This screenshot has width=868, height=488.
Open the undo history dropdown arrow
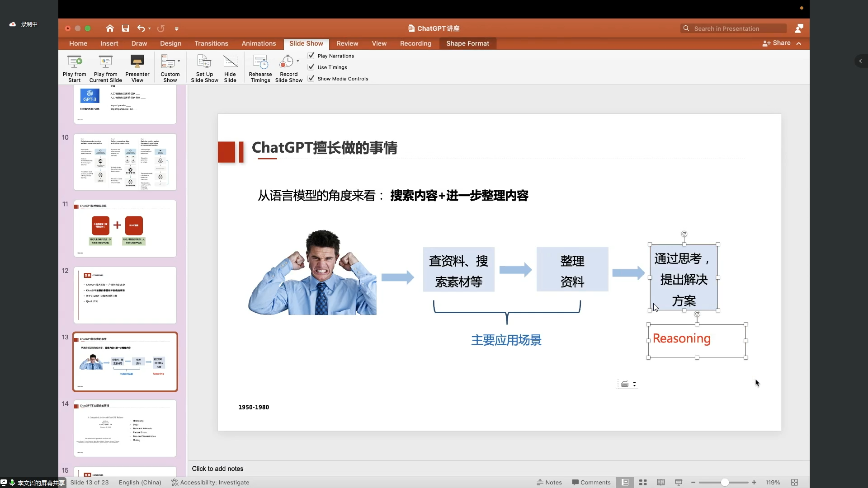click(x=150, y=28)
